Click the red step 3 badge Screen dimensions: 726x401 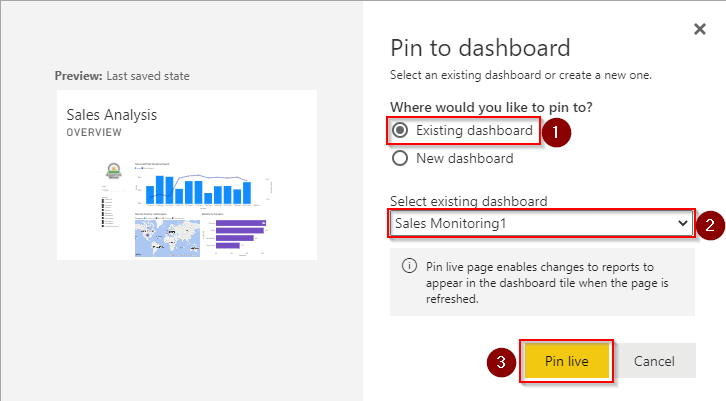tap(503, 361)
